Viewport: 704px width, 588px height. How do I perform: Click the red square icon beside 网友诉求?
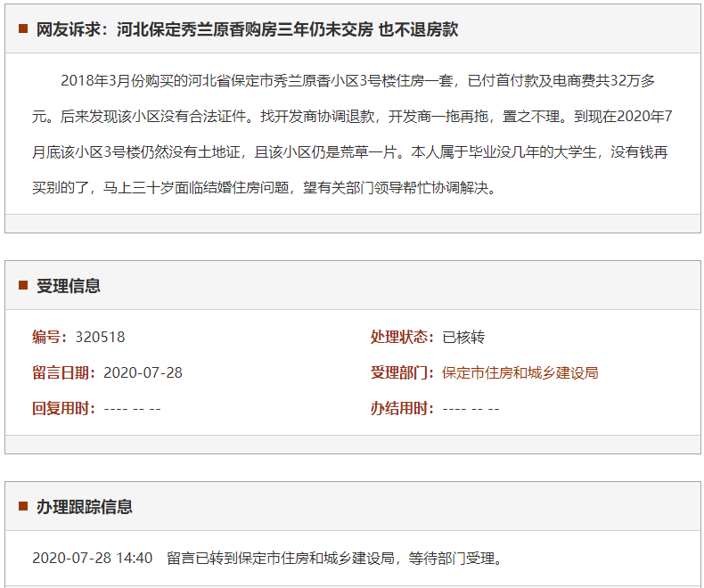(x=23, y=29)
